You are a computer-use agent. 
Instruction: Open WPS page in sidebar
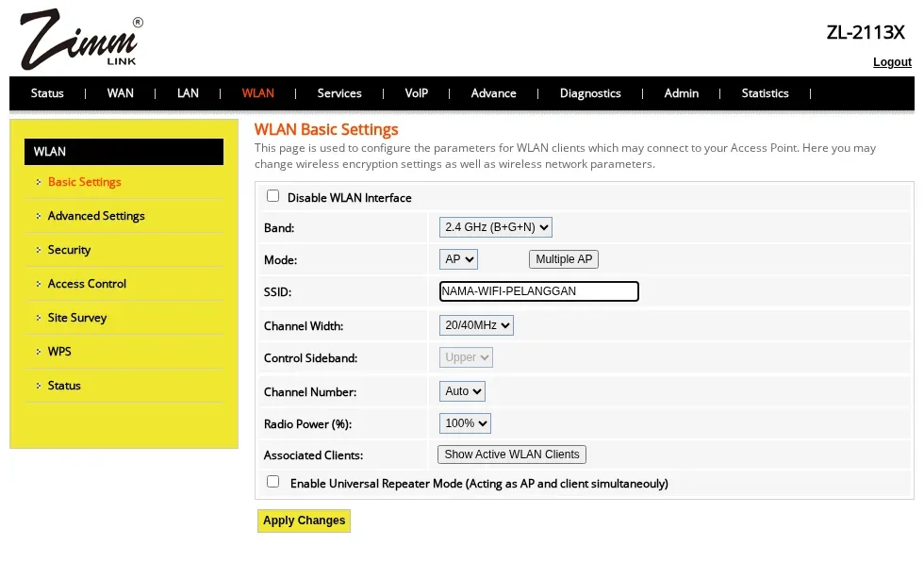click(59, 352)
